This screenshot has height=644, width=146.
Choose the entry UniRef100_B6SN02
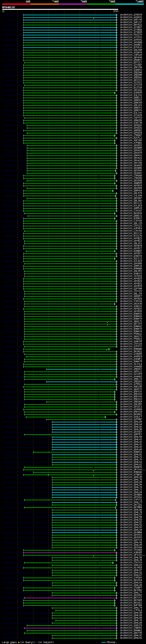point(131,414)
